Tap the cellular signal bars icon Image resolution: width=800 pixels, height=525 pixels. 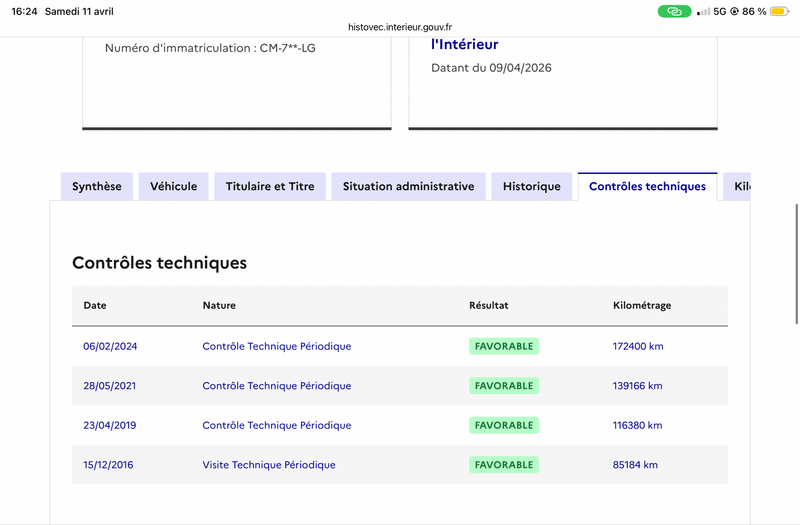[x=704, y=11]
